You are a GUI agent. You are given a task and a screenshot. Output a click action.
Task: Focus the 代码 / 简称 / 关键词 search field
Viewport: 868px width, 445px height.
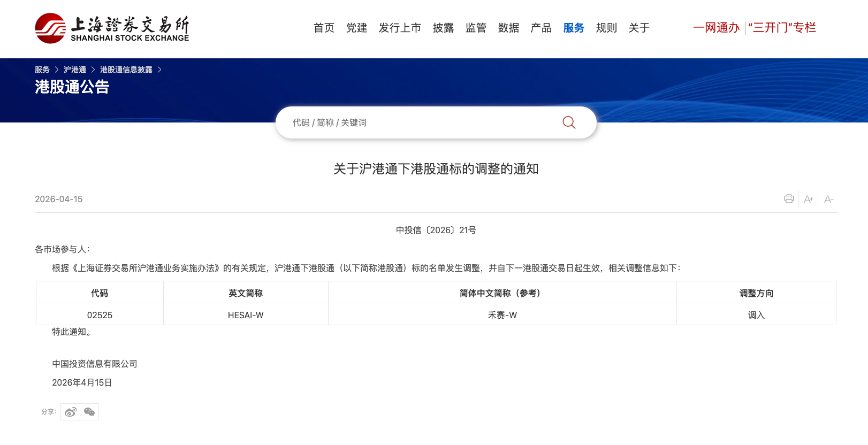[x=417, y=122]
